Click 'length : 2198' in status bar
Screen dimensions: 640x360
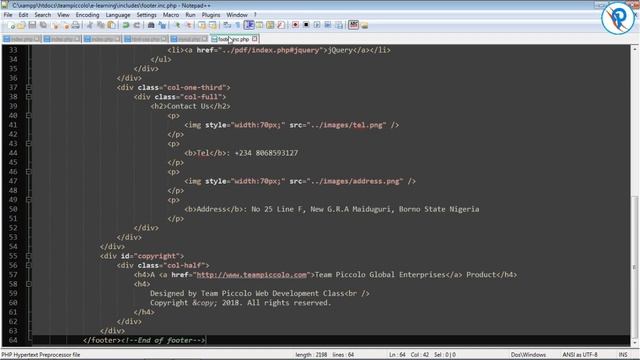[x=311, y=355]
